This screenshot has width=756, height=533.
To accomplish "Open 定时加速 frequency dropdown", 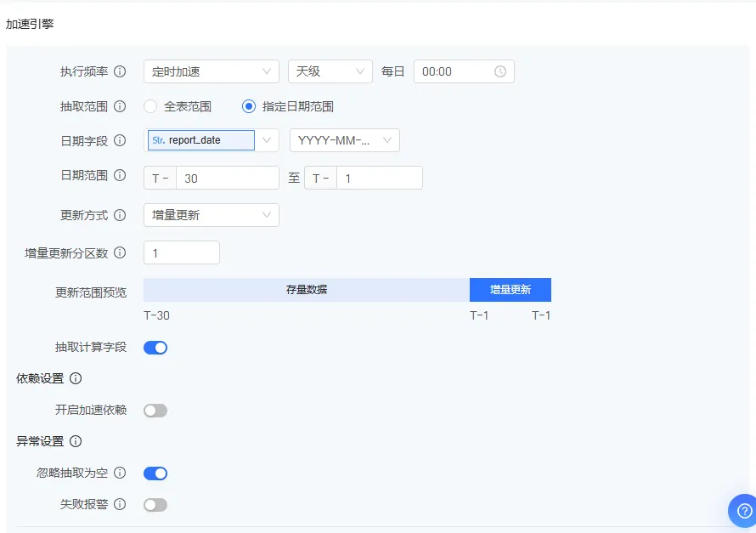I will [x=212, y=71].
